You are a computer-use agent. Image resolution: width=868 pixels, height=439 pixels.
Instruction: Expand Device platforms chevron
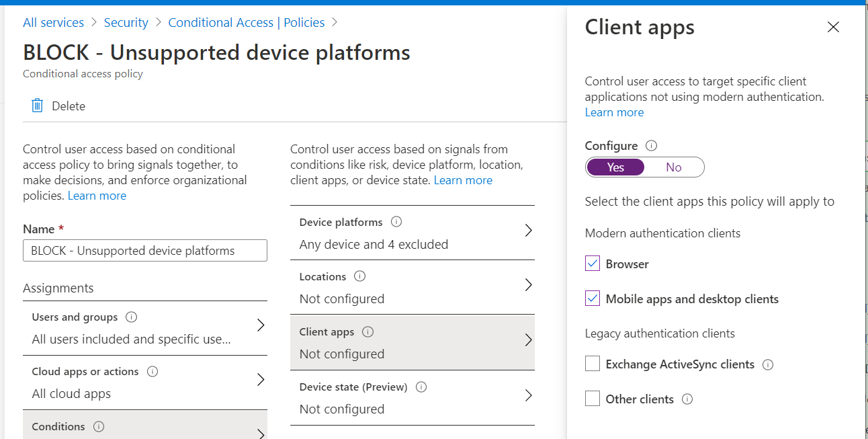528,231
